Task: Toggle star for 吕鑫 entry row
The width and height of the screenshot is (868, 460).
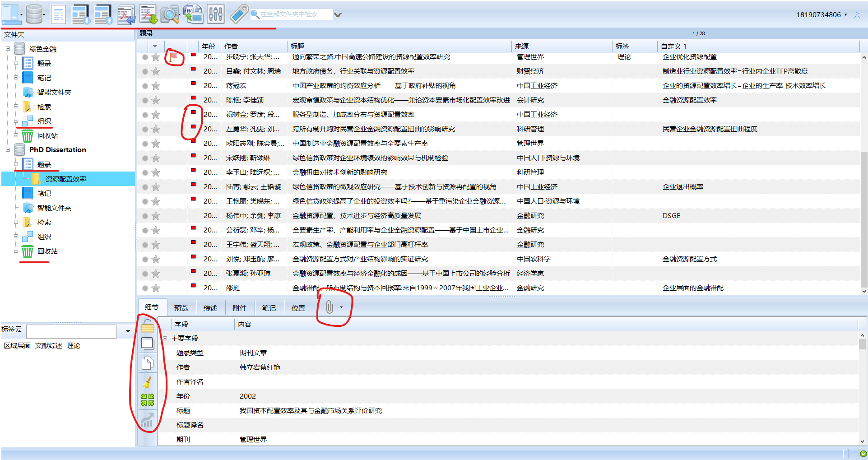Action: tap(156, 71)
